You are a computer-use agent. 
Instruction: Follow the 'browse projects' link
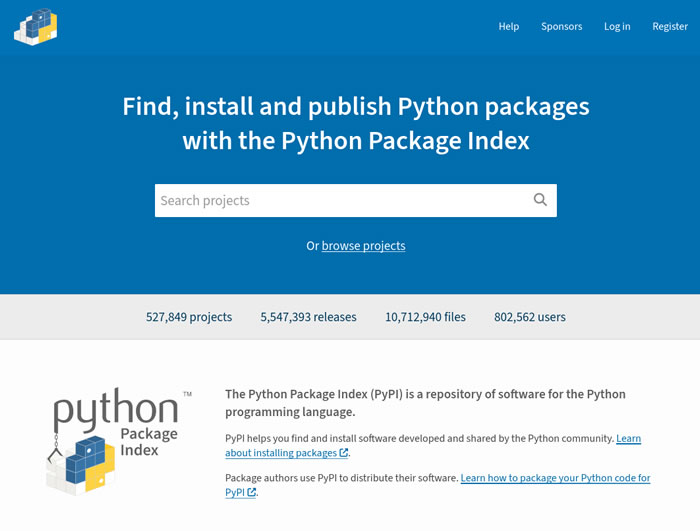coord(363,246)
